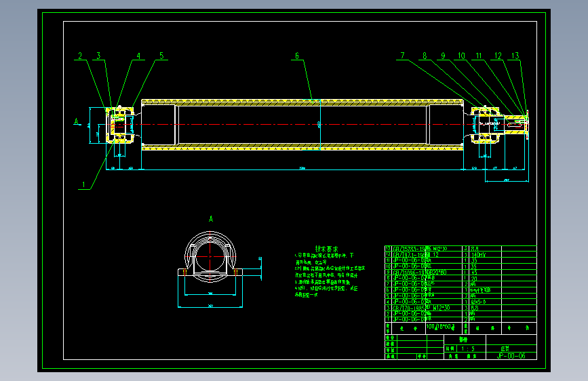Click GB/T70-1985 in parts list row 3
588x381 pixels.
click(409, 308)
